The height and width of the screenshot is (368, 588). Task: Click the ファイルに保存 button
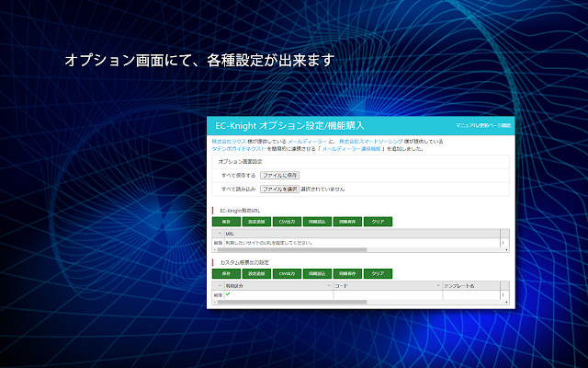(279, 176)
